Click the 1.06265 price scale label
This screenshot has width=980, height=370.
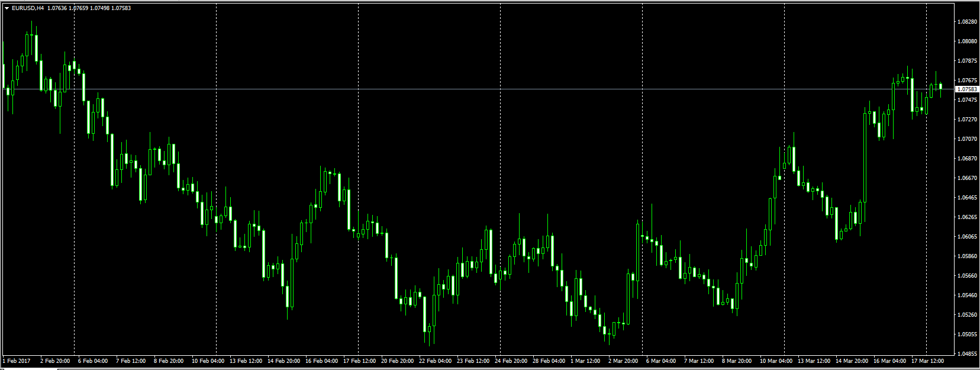click(x=967, y=217)
